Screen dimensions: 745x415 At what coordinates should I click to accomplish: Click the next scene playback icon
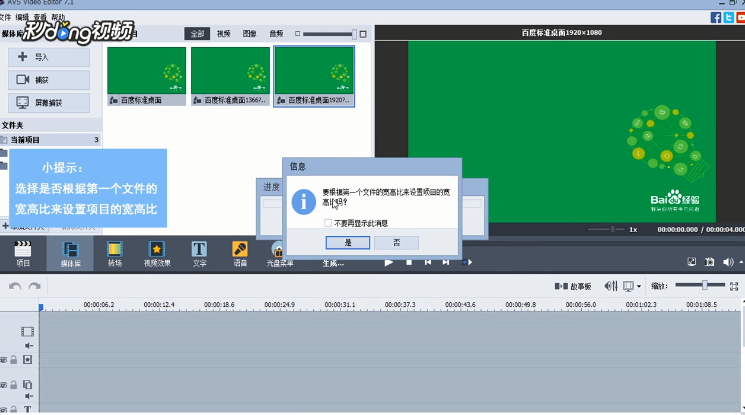click(467, 262)
